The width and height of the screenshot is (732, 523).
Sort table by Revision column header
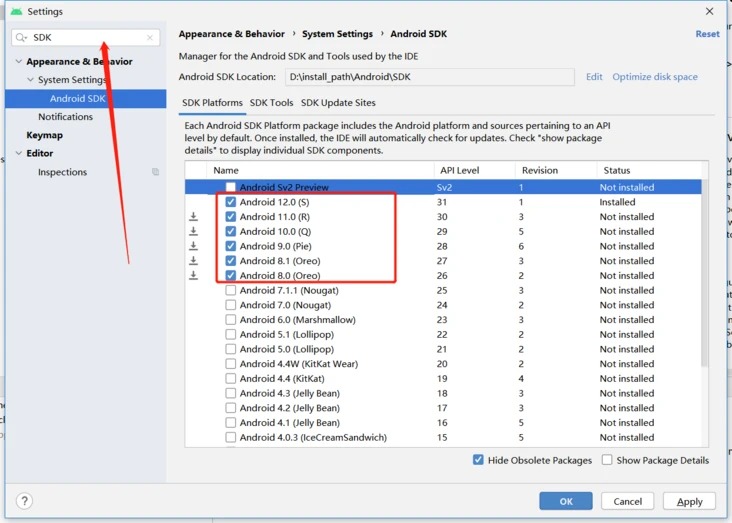pos(556,170)
